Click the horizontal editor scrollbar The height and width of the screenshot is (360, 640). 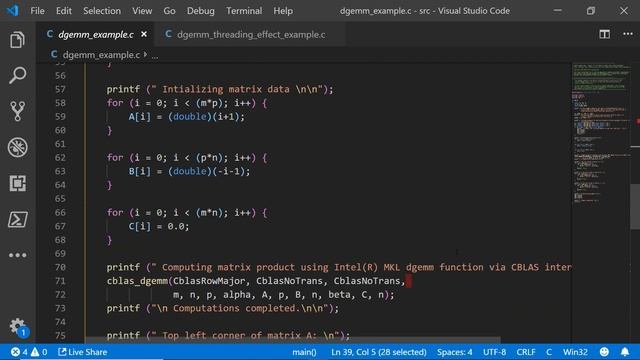293,340
